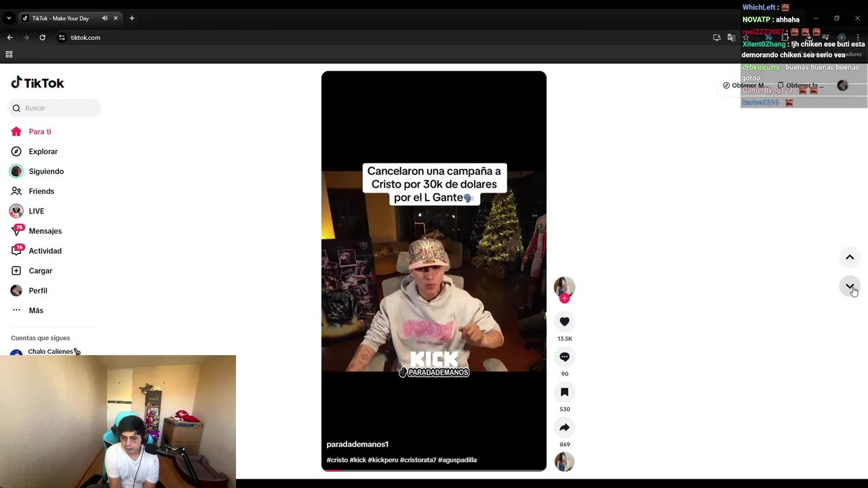Go forward in the browser
The image size is (868, 488).
[x=26, y=37]
